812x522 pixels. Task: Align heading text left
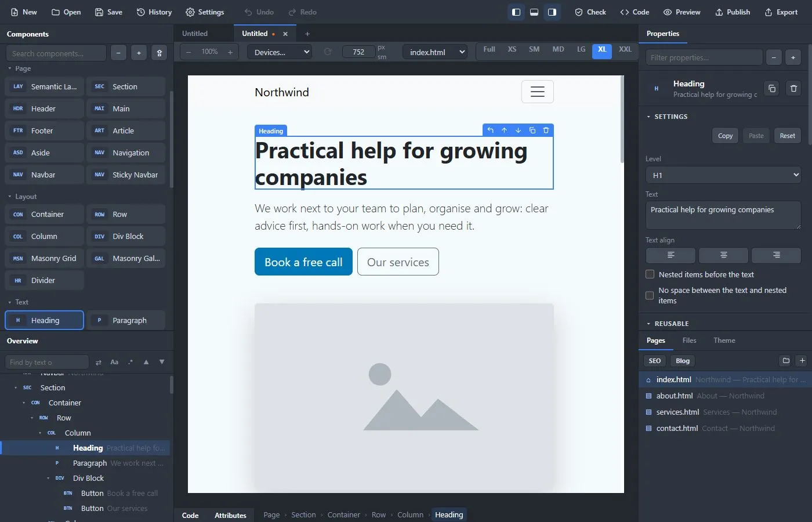tap(670, 255)
